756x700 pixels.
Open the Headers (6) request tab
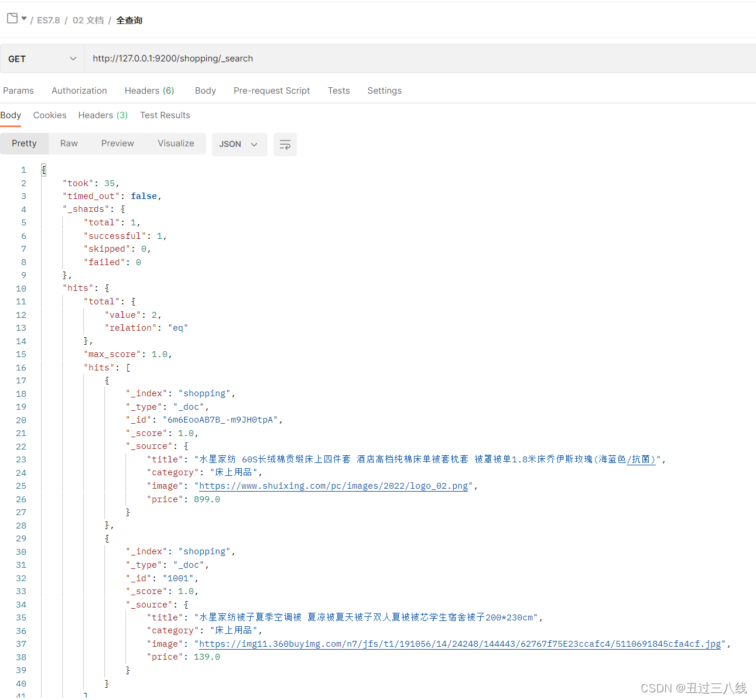[x=149, y=90]
